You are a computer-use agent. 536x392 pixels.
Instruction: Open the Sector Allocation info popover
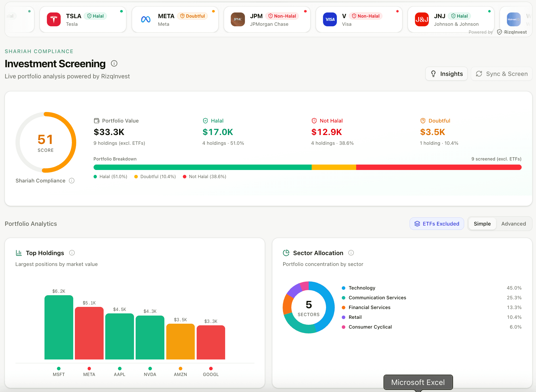pos(351,253)
